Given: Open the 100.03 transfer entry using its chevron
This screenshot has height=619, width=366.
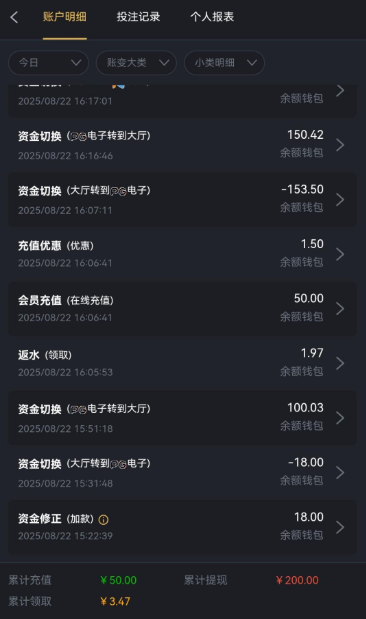Looking at the screenshot, I should pyautogui.click(x=340, y=418).
